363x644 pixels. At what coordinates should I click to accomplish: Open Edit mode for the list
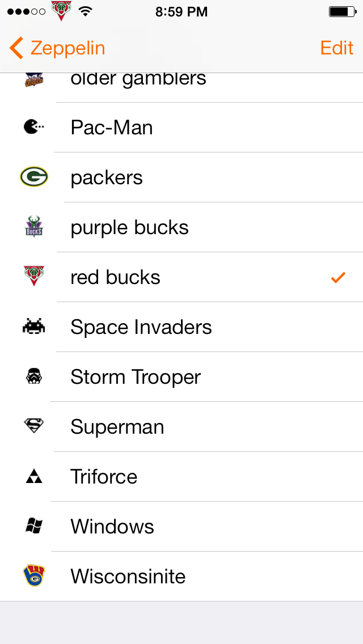point(337,48)
